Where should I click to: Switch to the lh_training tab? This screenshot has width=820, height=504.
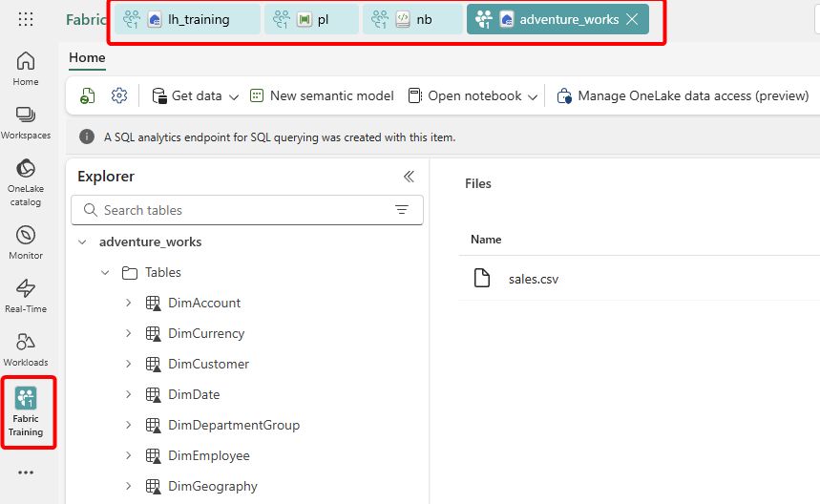[187, 19]
